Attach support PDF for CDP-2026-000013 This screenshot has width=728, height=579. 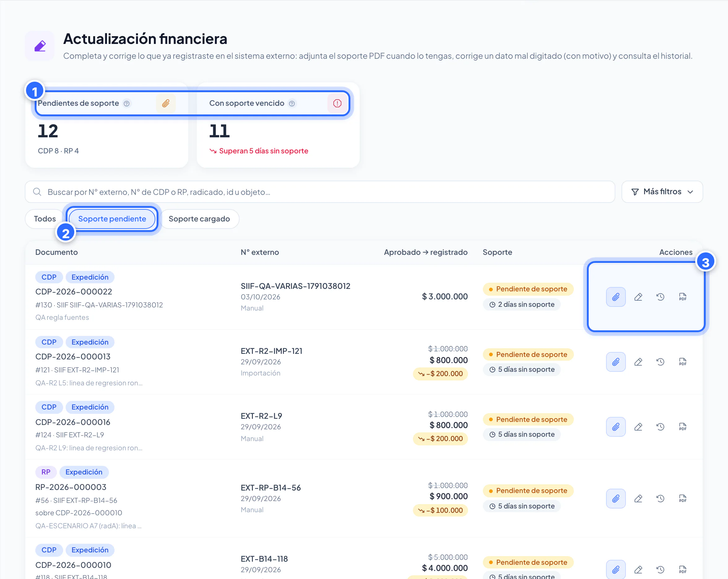pyautogui.click(x=616, y=362)
